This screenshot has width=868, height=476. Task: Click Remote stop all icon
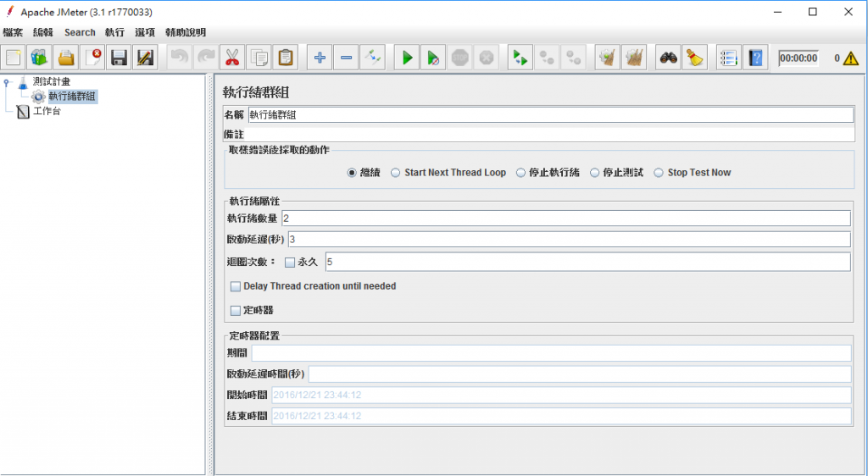coord(547,58)
